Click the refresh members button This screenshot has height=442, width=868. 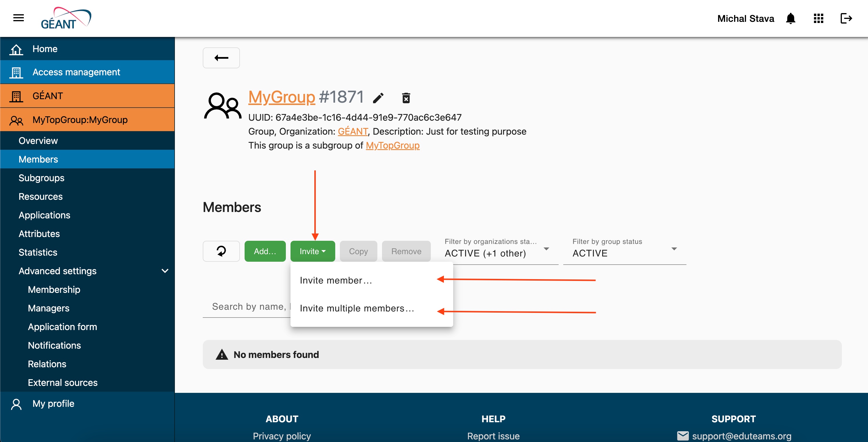(221, 251)
